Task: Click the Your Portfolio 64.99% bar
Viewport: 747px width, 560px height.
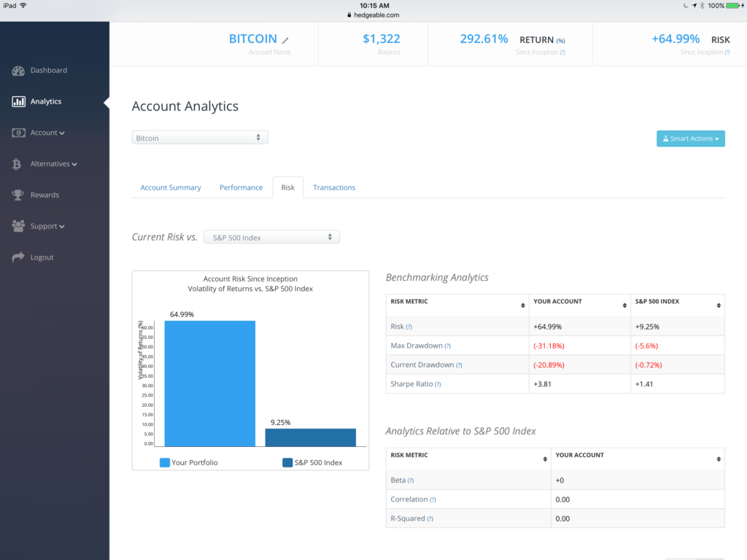Action: 210,384
